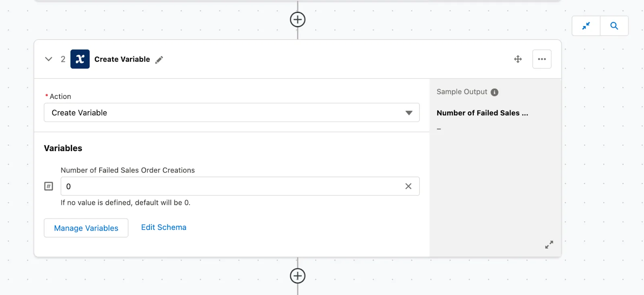Click the 'Variables' section heading

[x=63, y=148]
